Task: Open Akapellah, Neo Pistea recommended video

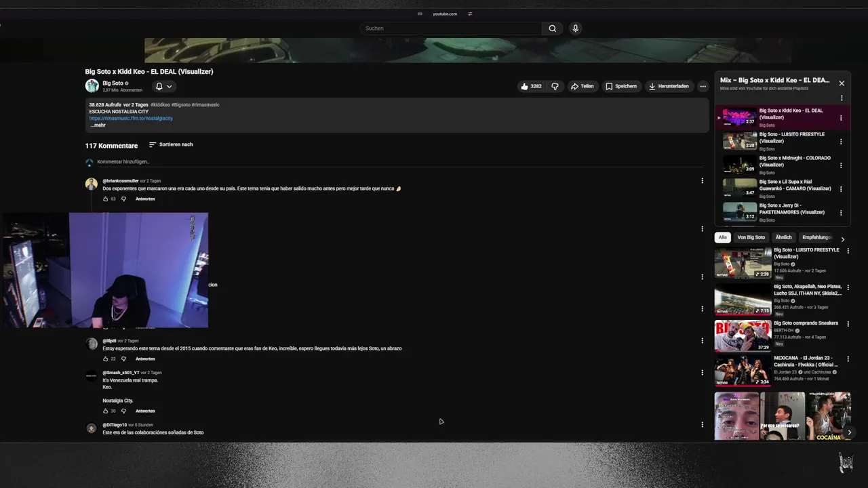Action: 743,300
